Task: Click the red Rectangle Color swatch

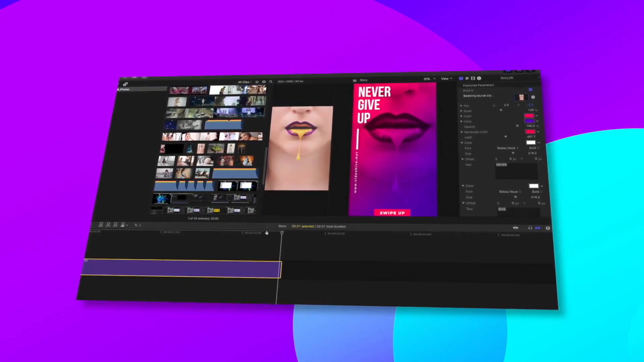Action: pyautogui.click(x=530, y=132)
